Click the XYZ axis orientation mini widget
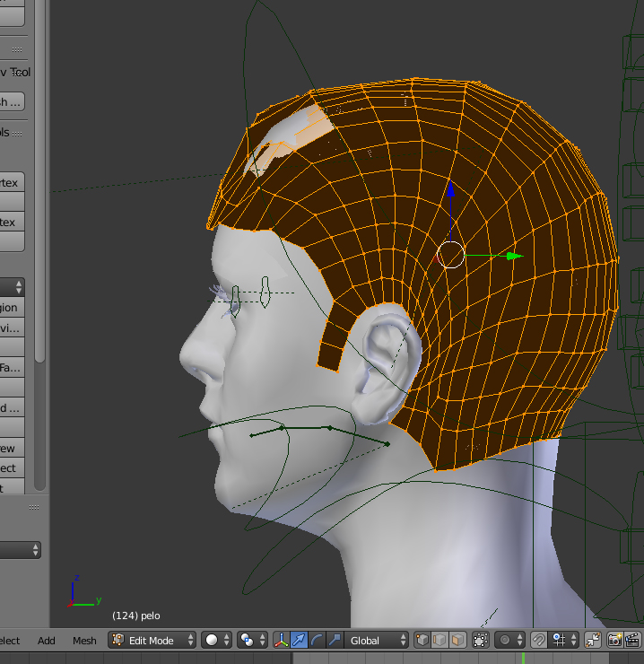644x664 pixels. [x=83, y=591]
